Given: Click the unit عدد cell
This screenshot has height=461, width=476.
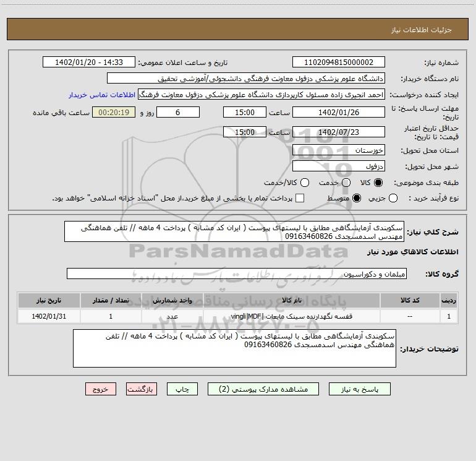Looking at the screenshot, I should (172, 316).
